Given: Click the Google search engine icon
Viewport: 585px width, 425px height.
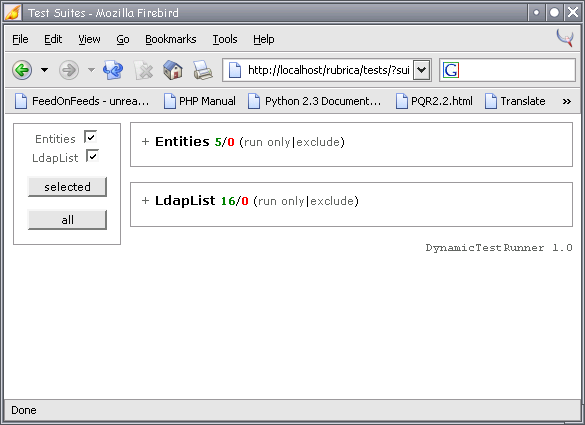Looking at the screenshot, I should (x=451, y=70).
